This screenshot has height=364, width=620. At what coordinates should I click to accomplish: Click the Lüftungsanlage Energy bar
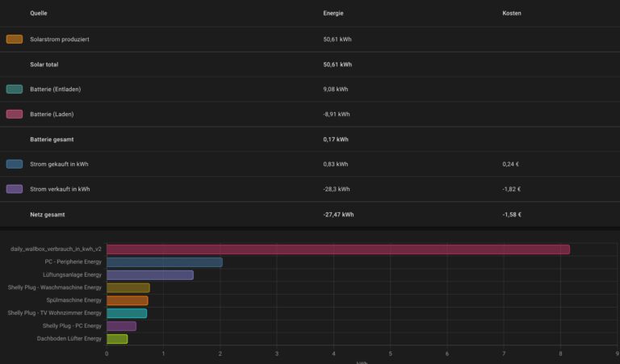coord(150,275)
